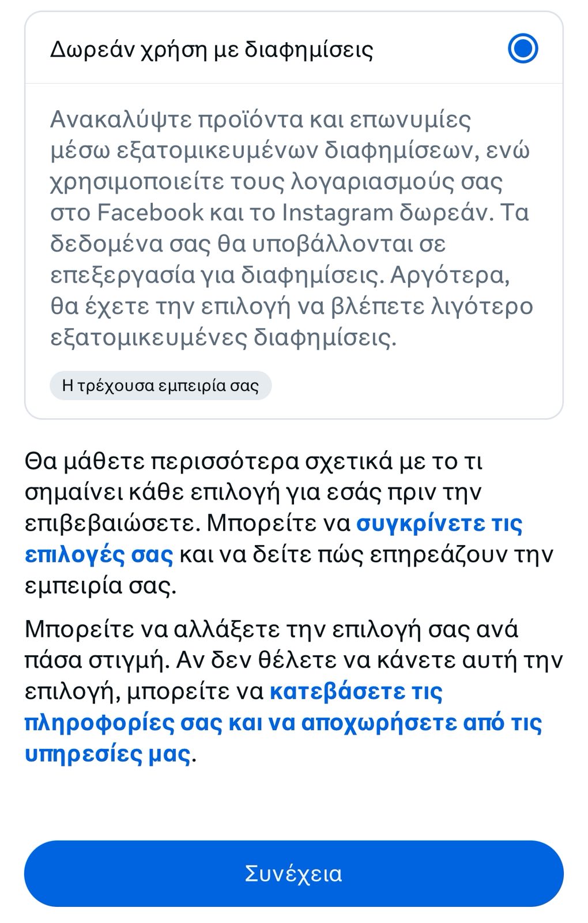Tap the 'Δωρεάν χρήση με διαφημίσεις' option title

pyautogui.click(x=212, y=50)
